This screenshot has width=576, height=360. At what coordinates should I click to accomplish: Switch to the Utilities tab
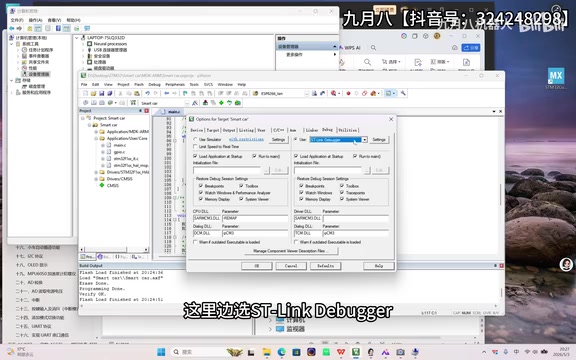pos(348,130)
